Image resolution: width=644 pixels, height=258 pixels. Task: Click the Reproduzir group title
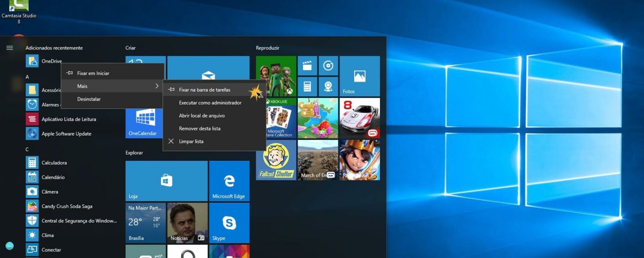coord(267,48)
